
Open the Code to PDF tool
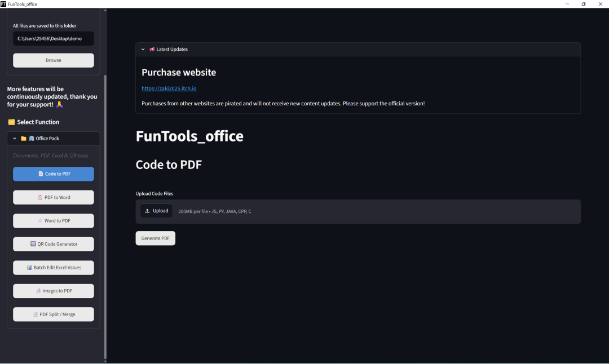point(54,174)
